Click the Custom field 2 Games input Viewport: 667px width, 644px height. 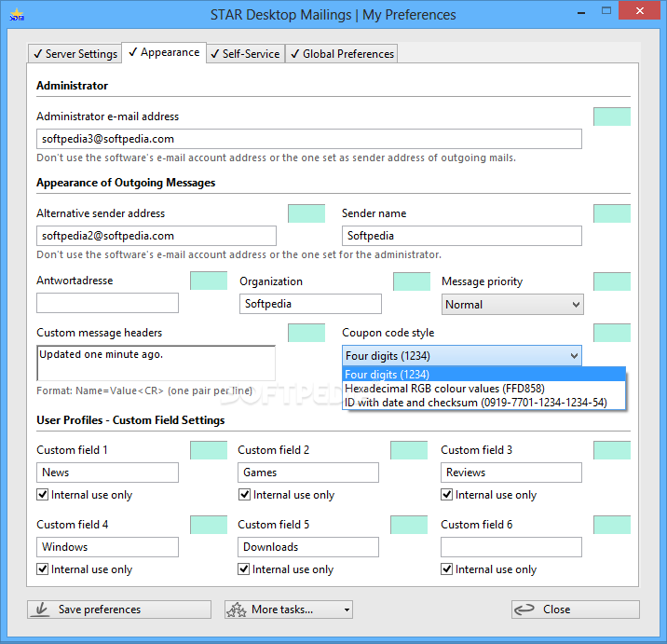(x=308, y=473)
